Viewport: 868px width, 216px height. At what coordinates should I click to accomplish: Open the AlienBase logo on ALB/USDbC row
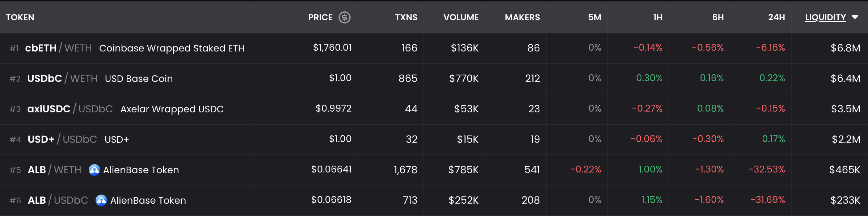101,200
